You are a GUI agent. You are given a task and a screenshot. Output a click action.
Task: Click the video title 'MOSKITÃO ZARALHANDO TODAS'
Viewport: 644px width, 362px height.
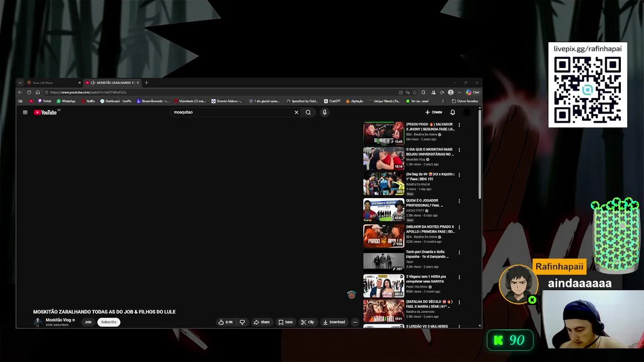click(104, 312)
